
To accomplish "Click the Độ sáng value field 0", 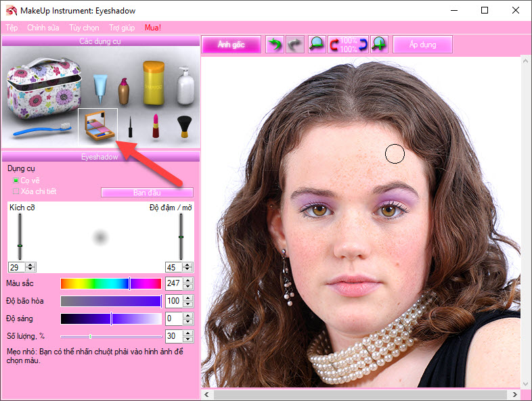I will (x=175, y=319).
